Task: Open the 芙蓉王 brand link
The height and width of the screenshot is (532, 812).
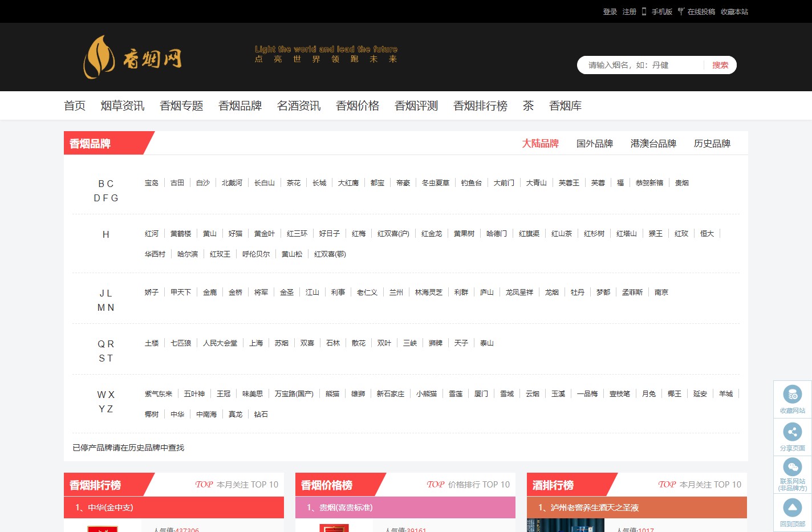Action: 569,183
